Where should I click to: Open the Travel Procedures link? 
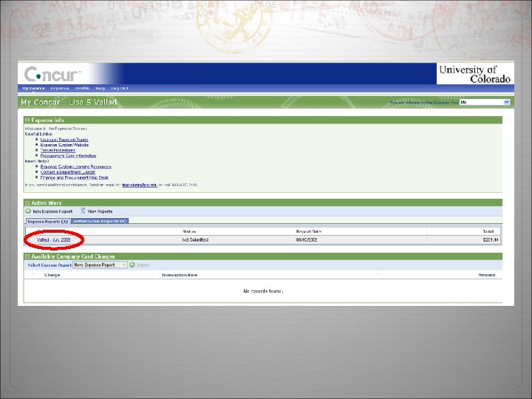tap(58, 150)
